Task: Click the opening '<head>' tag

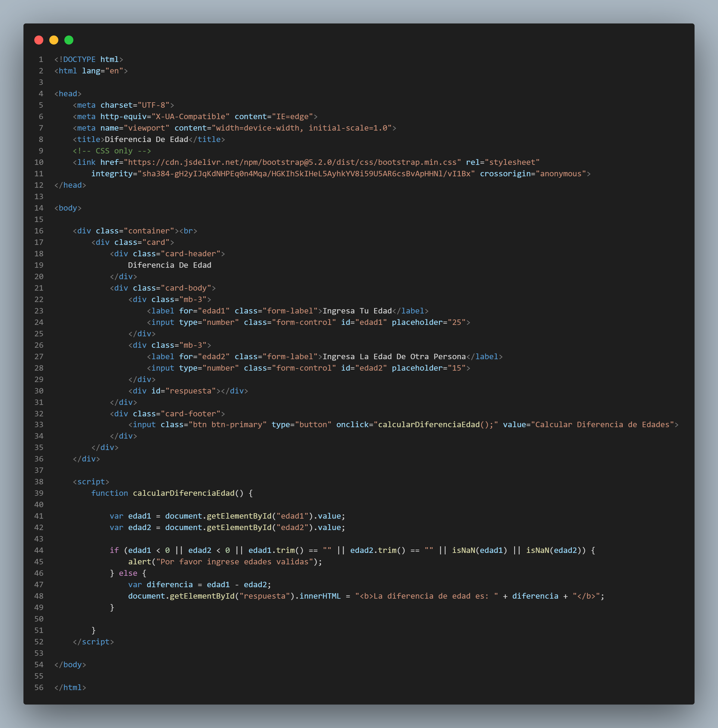Action: point(68,94)
